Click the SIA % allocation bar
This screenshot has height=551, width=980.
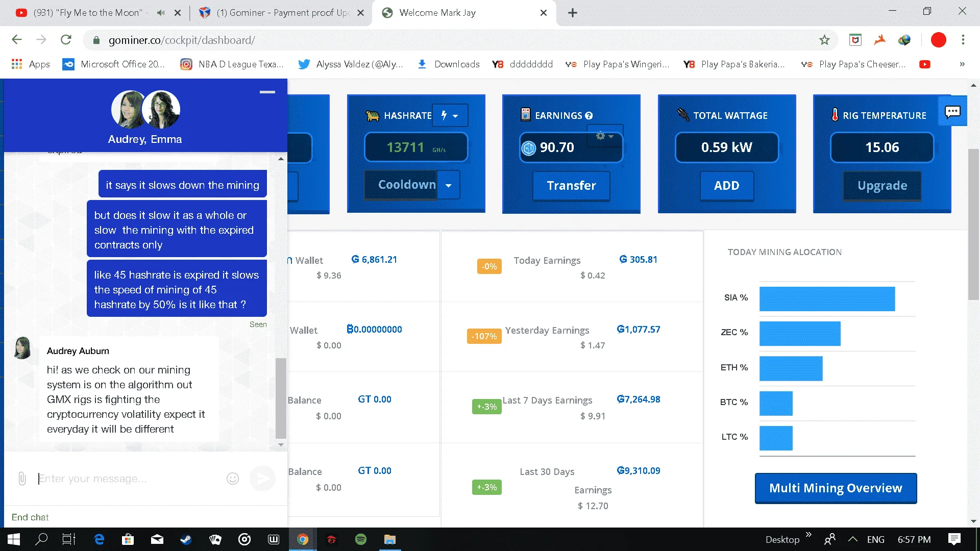827,299
